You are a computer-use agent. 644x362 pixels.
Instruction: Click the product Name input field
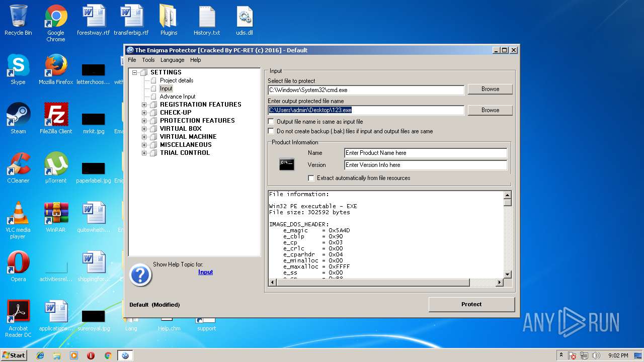click(426, 153)
